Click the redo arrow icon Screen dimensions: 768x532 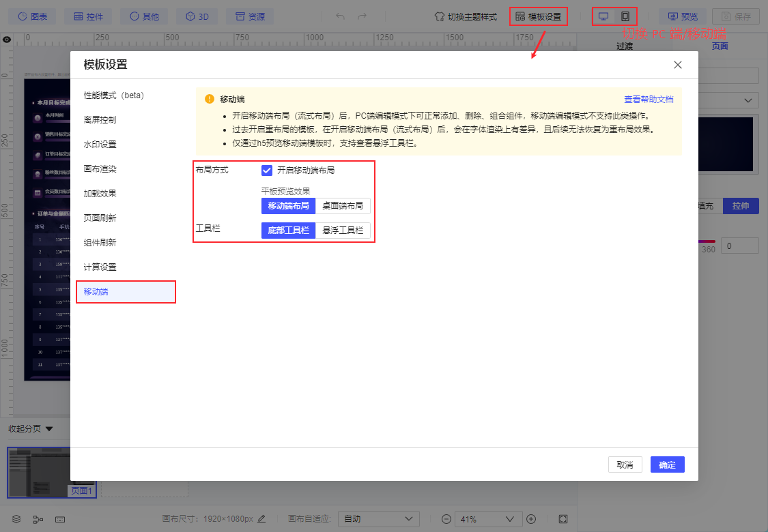coord(362,16)
